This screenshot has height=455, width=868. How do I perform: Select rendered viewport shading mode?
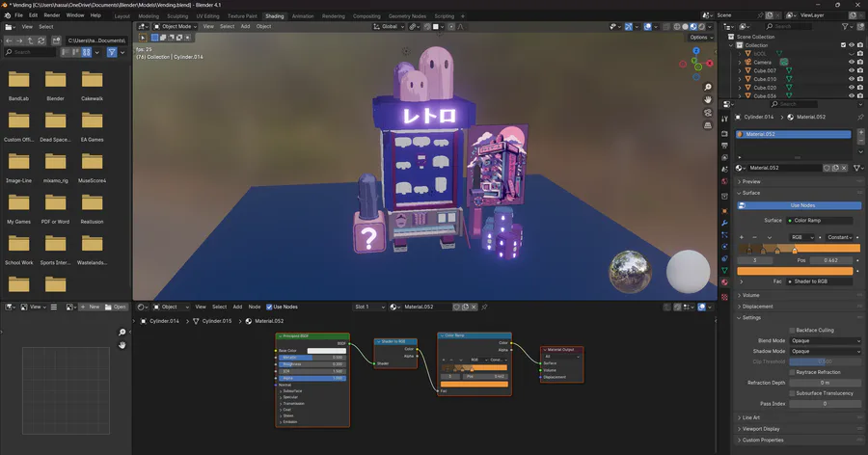click(x=701, y=27)
